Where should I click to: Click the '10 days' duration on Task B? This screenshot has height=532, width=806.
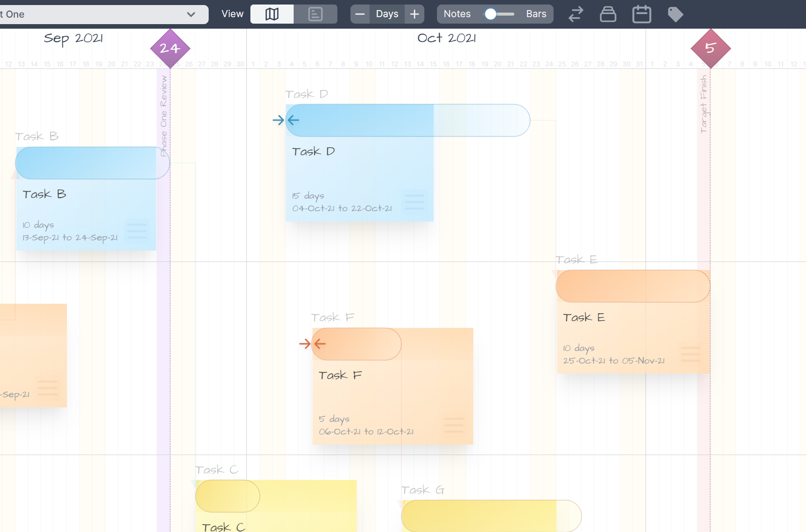(x=38, y=225)
